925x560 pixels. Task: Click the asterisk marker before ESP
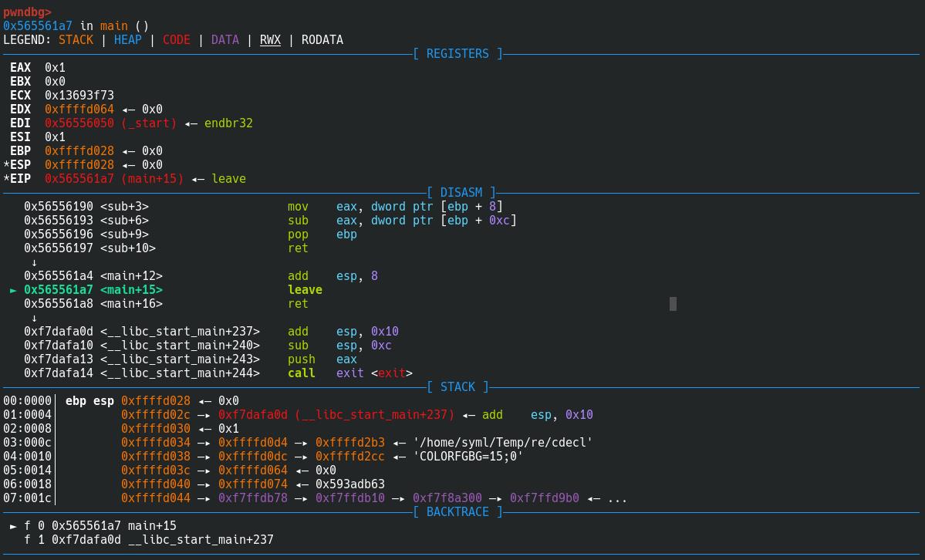click(x=6, y=165)
